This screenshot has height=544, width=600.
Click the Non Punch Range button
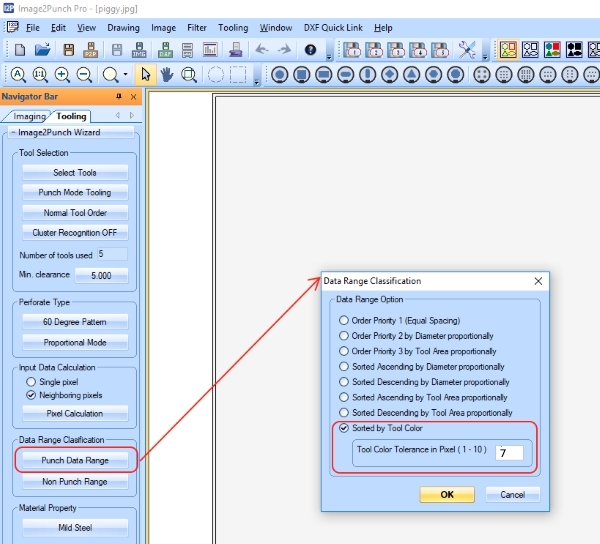coord(75,481)
